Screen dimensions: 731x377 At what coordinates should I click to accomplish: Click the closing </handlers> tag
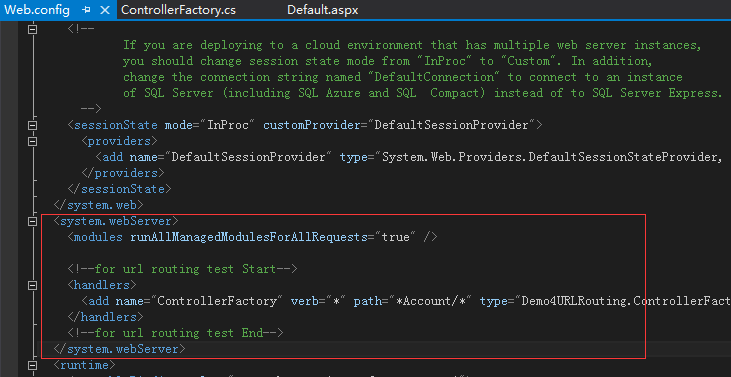click(105, 317)
